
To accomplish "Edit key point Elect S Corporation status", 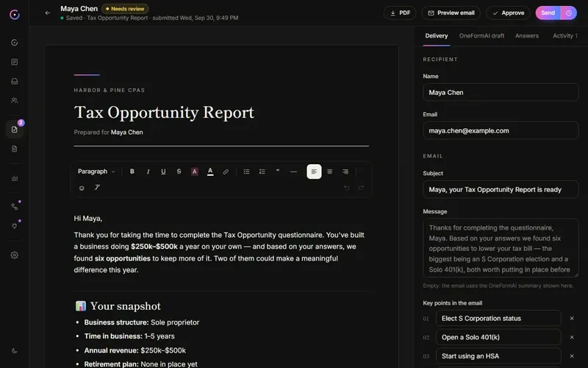I will [498, 319].
